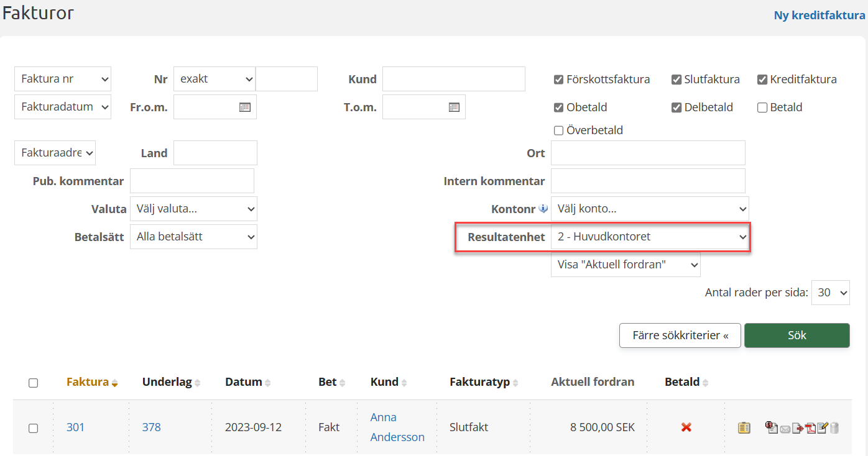Click the document with arrow export icon

tap(797, 428)
